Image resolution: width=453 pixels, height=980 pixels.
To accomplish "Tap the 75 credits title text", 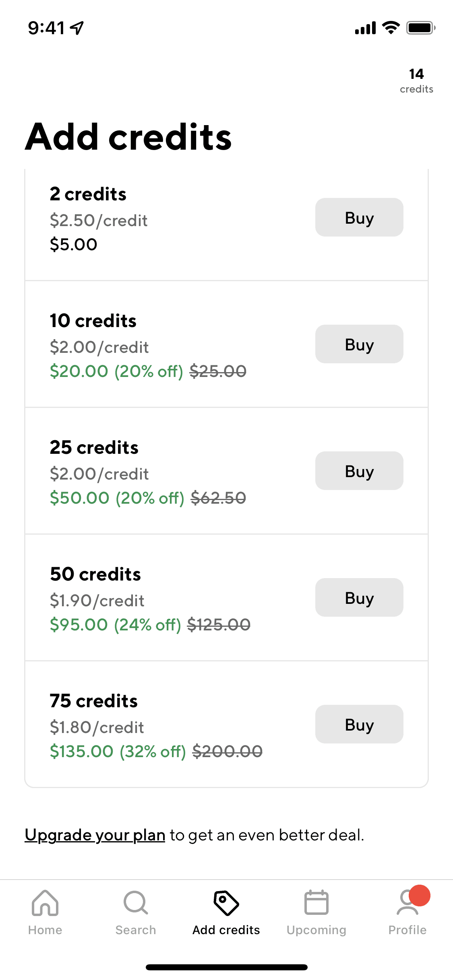I will tap(94, 701).
